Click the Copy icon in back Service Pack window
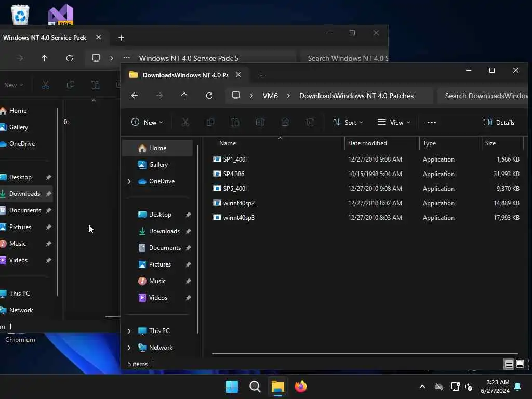Viewport: 532px width, 399px height. click(x=71, y=85)
